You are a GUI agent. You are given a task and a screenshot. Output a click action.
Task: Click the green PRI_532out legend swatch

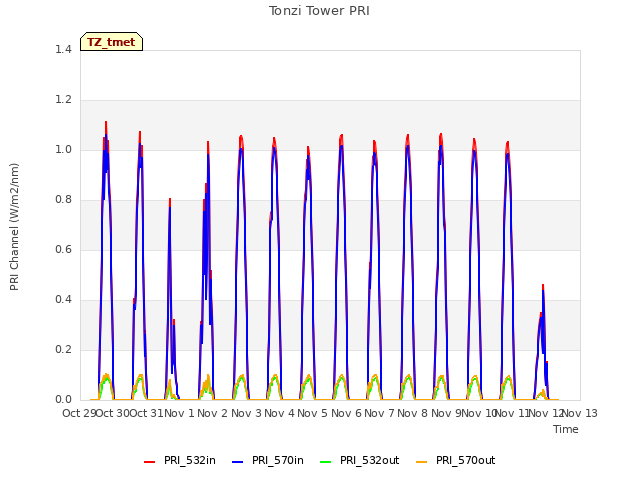pos(326,462)
